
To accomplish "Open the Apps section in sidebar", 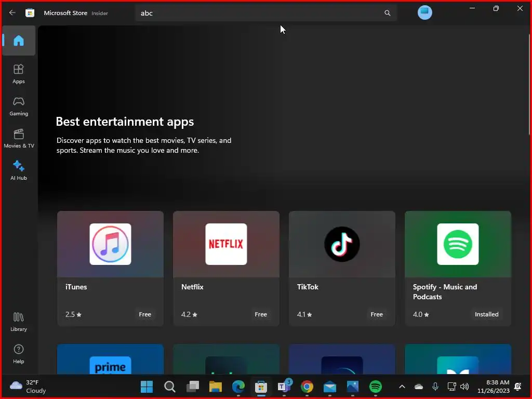I will point(19,74).
